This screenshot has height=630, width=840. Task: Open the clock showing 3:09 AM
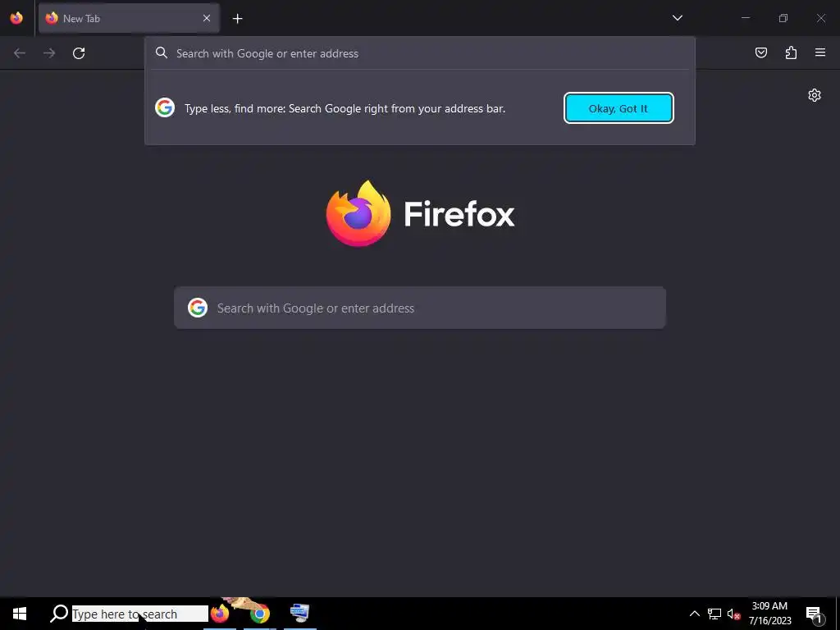[x=769, y=614]
